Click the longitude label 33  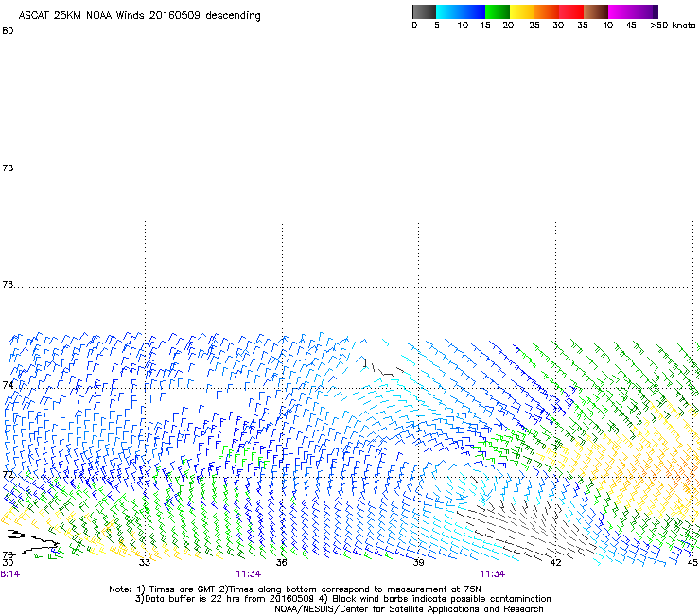point(144,562)
